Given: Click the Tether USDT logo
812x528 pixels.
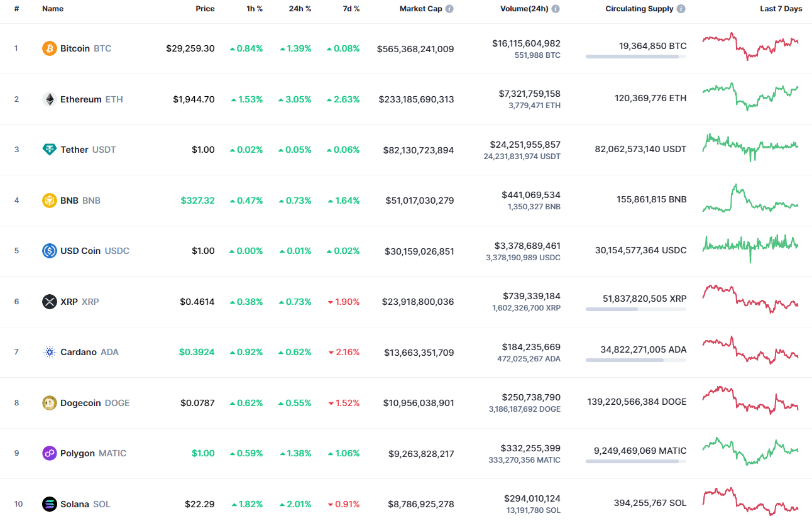Looking at the screenshot, I should tap(49, 150).
